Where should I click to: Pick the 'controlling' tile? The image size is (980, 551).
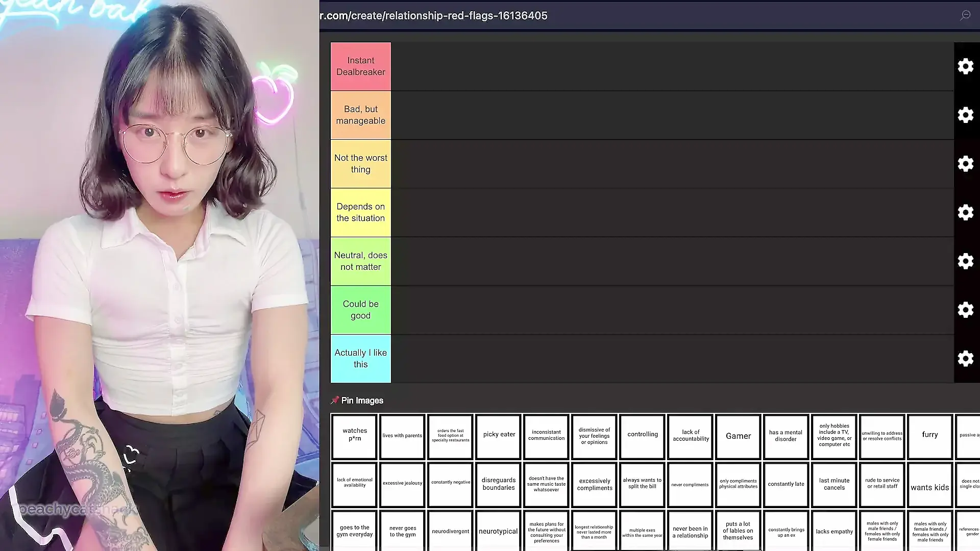tap(642, 436)
